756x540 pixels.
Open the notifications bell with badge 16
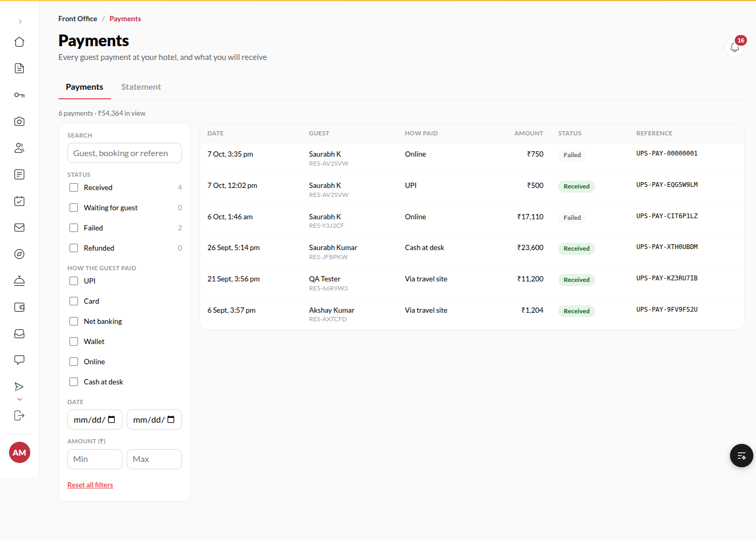(x=735, y=47)
